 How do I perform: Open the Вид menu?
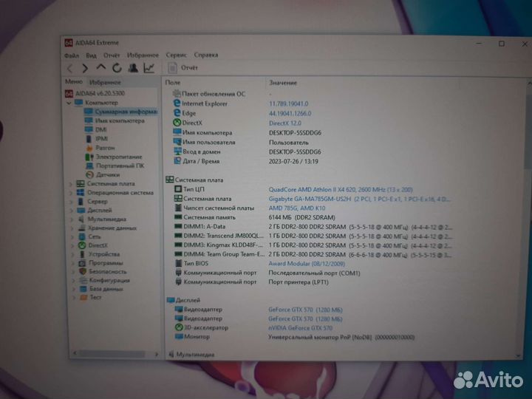pyautogui.click(x=91, y=55)
